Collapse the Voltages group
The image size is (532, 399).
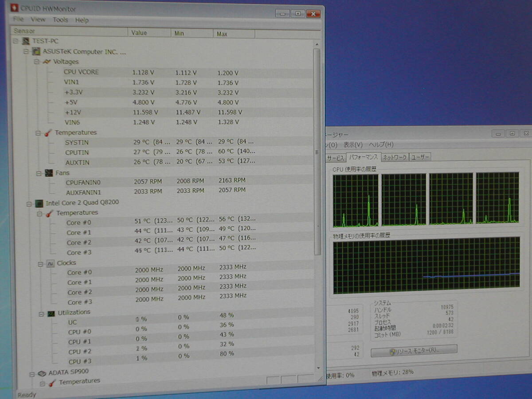point(36,62)
